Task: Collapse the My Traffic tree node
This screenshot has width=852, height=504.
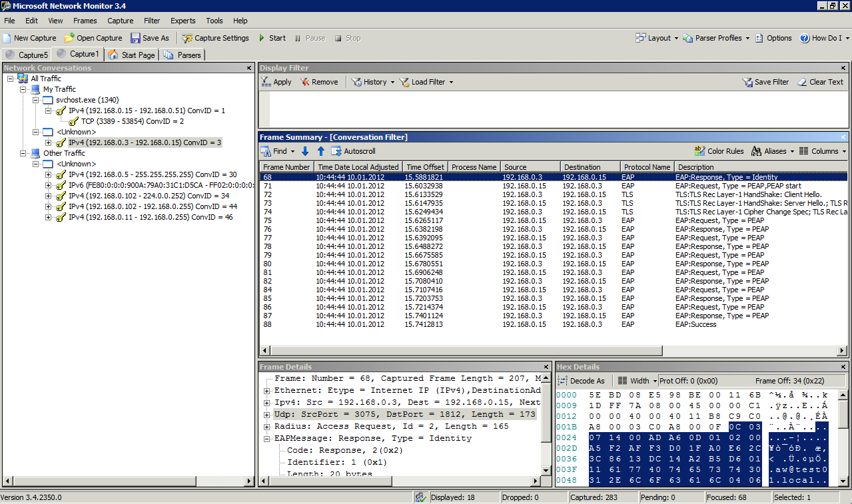Action: 23,89
